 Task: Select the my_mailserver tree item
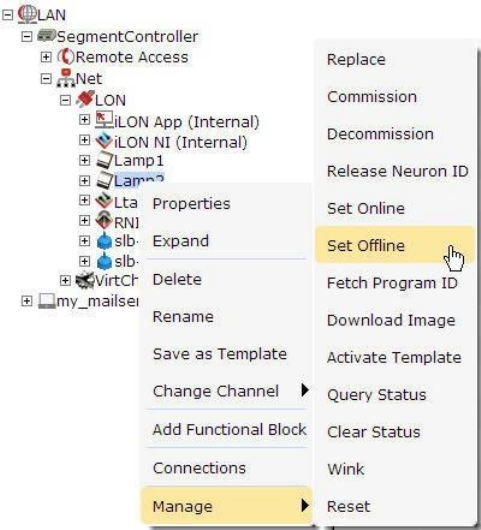[x=97, y=300]
